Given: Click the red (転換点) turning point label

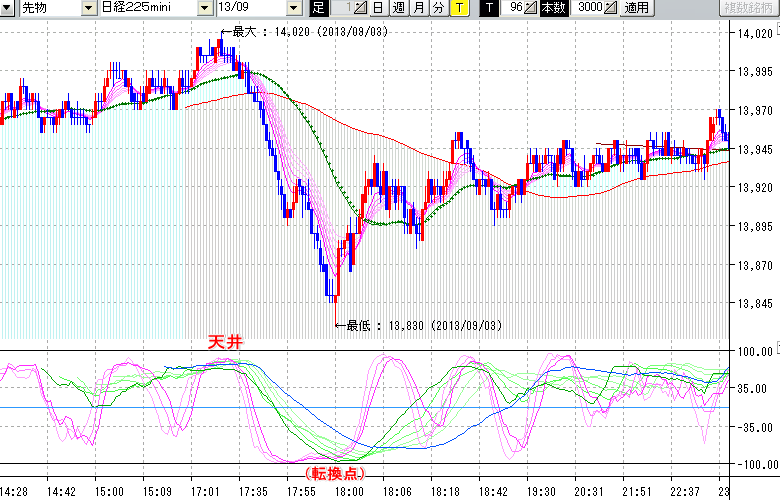Looking at the screenshot, I should tap(334, 472).
